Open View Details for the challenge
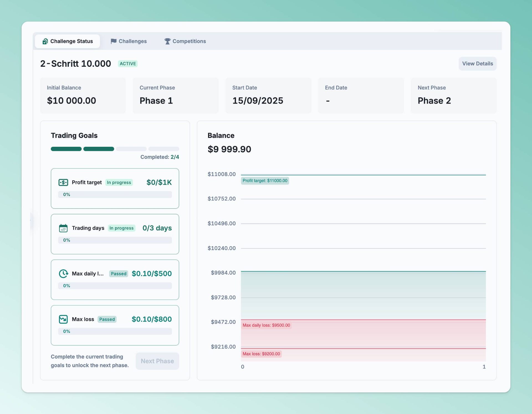The image size is (532, 414). tap(477, 64)
